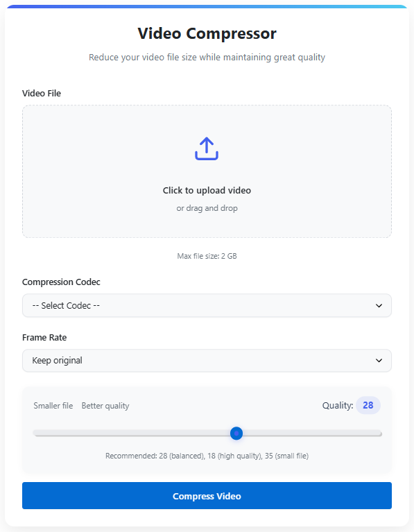Click the Compress Video button
Viewport: 414px width, 532px height.
pos(207,496)
